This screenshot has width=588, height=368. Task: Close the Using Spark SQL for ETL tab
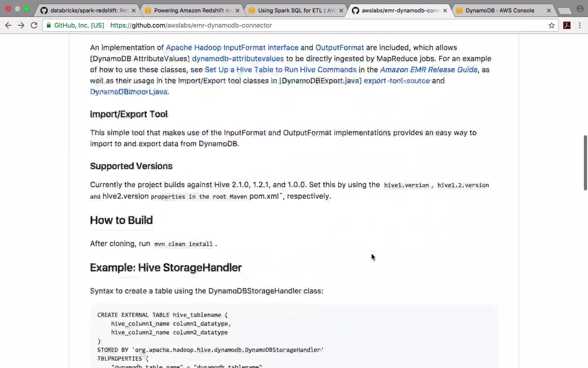[x=341, y=10]
